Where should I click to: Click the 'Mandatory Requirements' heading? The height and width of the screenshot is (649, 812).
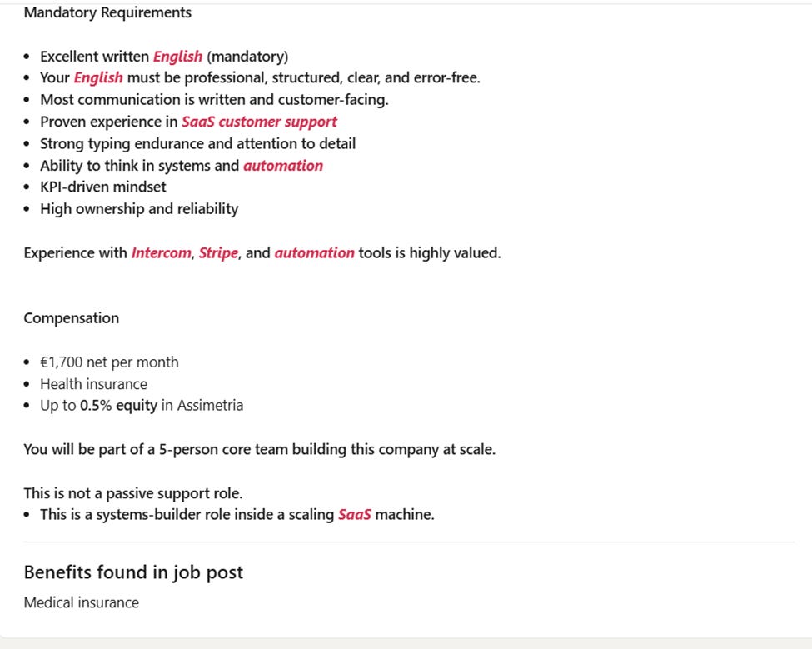(107, 12)
